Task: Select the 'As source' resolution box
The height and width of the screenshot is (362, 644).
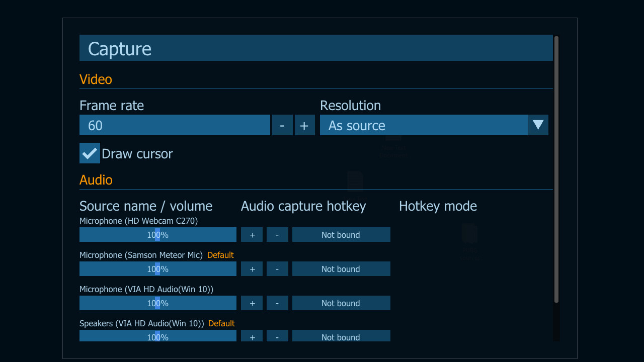Action: coord(424,125)
